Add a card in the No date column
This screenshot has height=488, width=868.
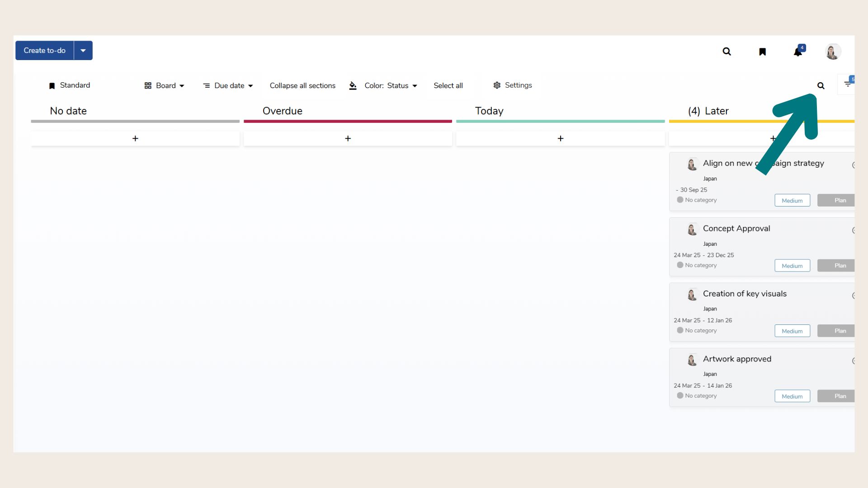pyautogui.click(x=135, y=139)
